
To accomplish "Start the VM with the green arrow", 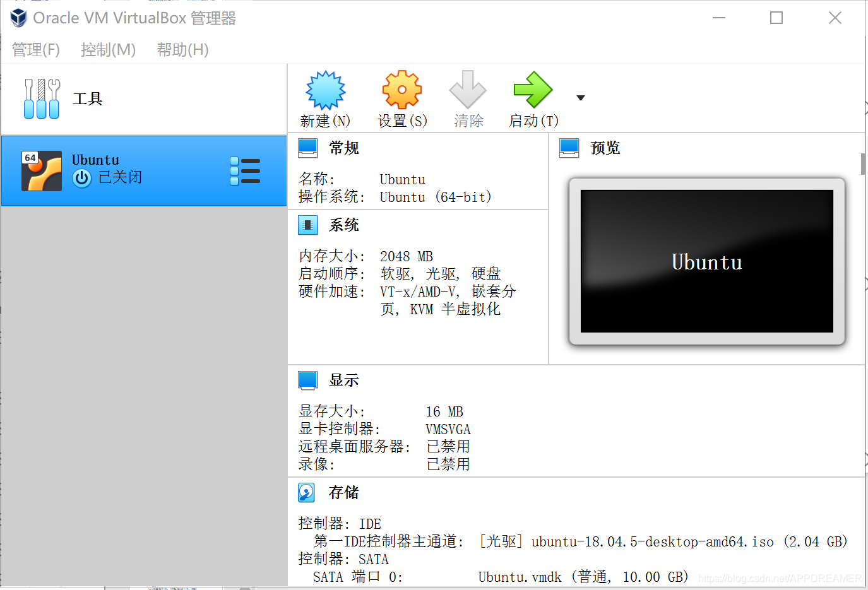I will pyautogui.click(x=533, y=90).
